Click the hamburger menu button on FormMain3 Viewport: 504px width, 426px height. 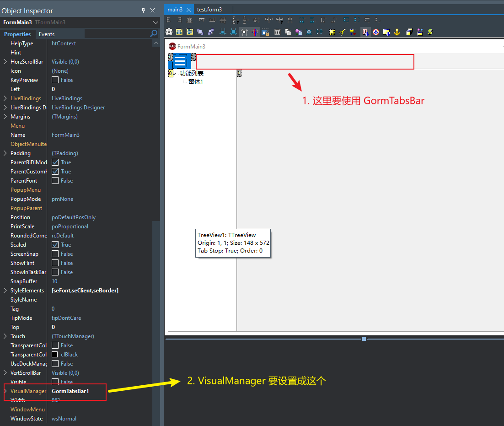click(180, 61)
